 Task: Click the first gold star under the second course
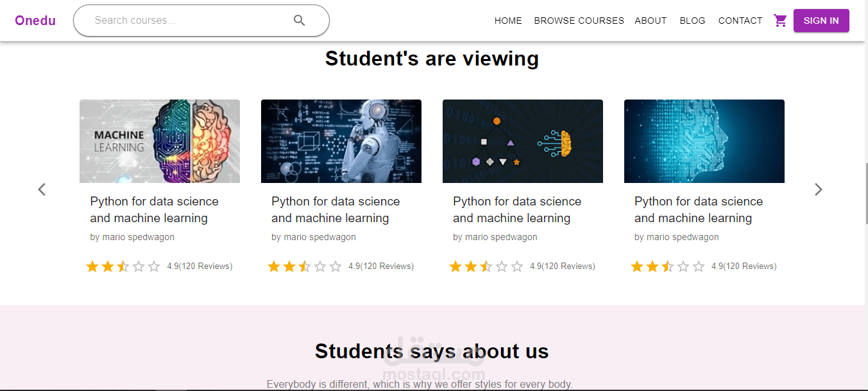click(274, 266)
